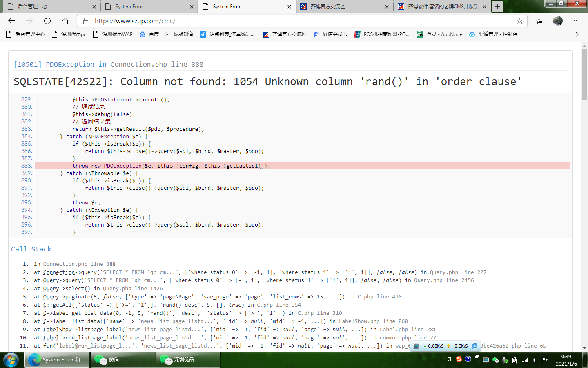Open the 渠道管理 - 控制台 bookmark

[493, 34]
